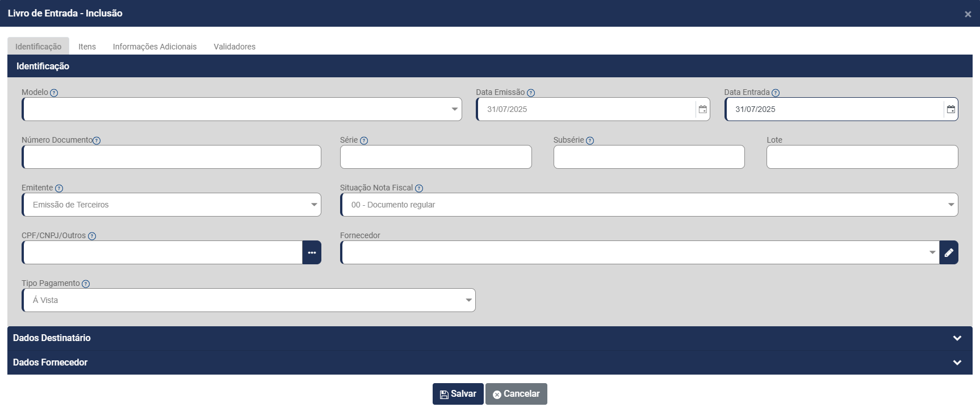Focus the Número Documento input field
This screenshot has width=980, height=407.
coord(171,157)
